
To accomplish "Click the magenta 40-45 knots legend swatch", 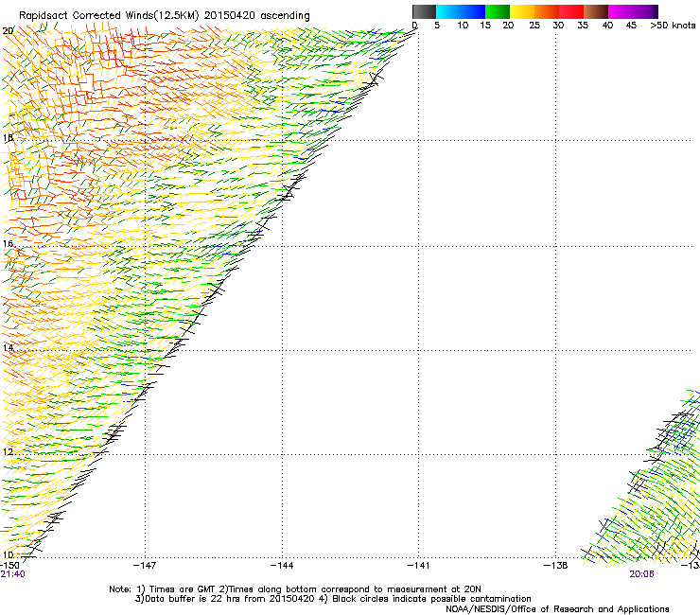I will [621, 11].
